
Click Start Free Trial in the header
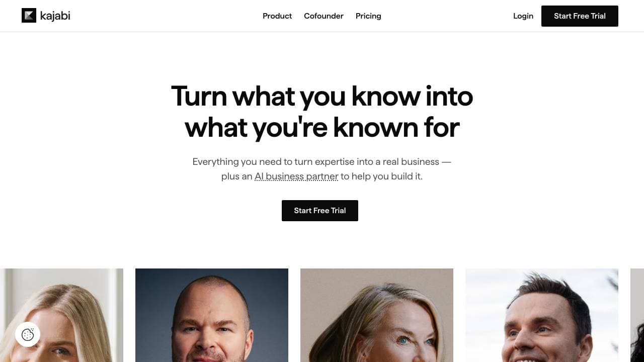click(x=580, y=16)
